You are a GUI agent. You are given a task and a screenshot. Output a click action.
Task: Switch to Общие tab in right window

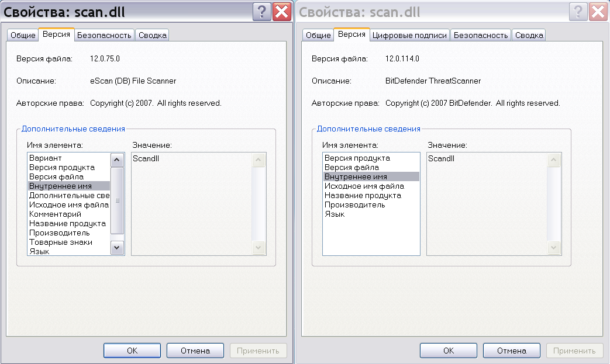(x=318, y=35)
